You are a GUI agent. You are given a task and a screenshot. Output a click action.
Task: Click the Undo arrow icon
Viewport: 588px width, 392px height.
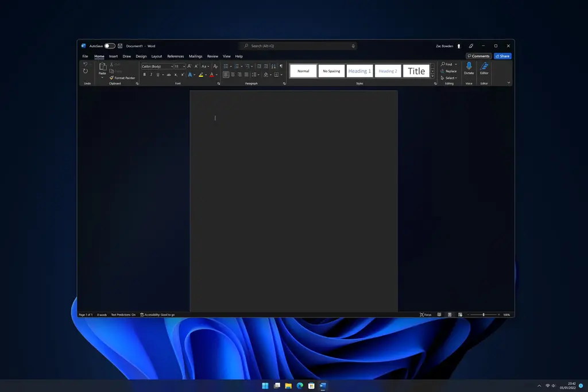[x=86, y=64]
